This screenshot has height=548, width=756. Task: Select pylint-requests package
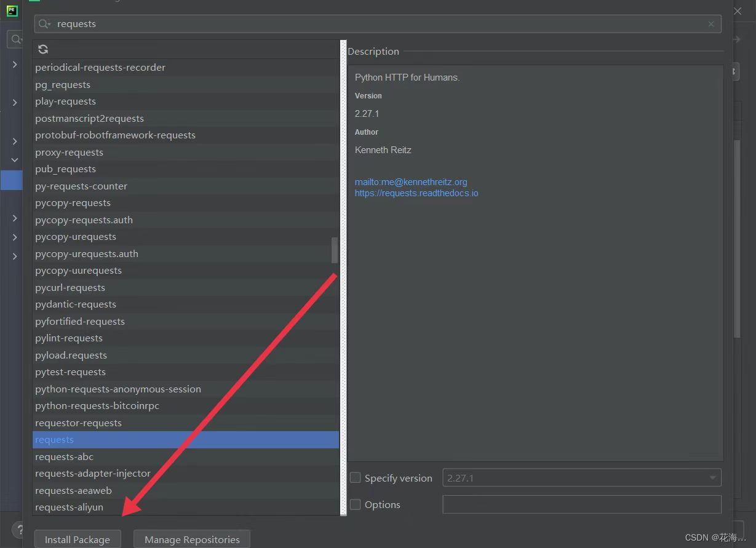coord(186,338)
